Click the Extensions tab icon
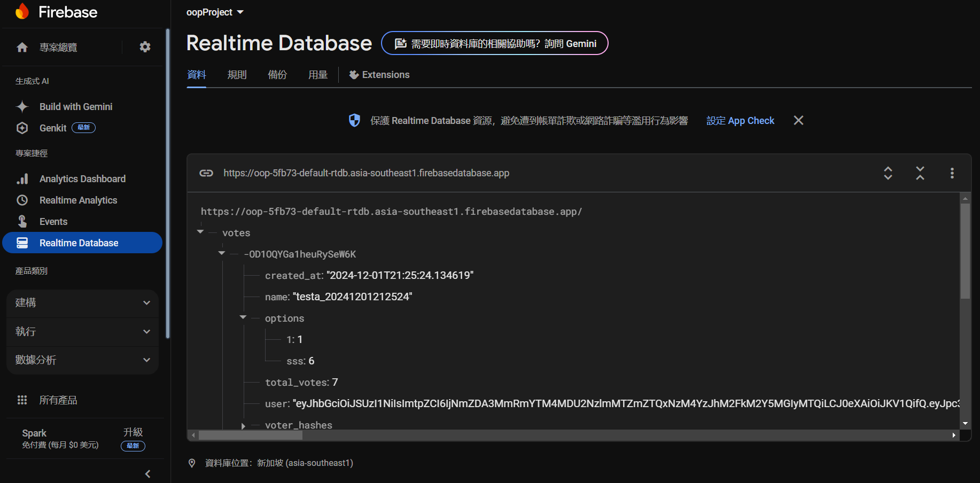This screenshot has height=483, width=980. pos(354,75)
